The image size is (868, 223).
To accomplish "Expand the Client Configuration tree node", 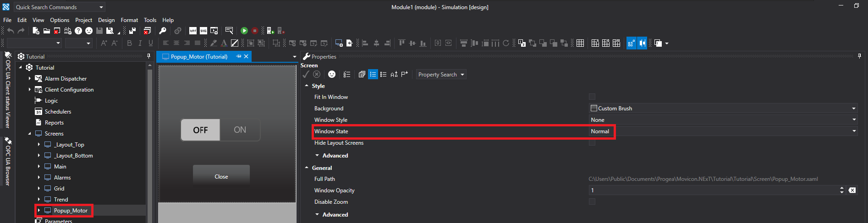I will [x=30, y=89].
